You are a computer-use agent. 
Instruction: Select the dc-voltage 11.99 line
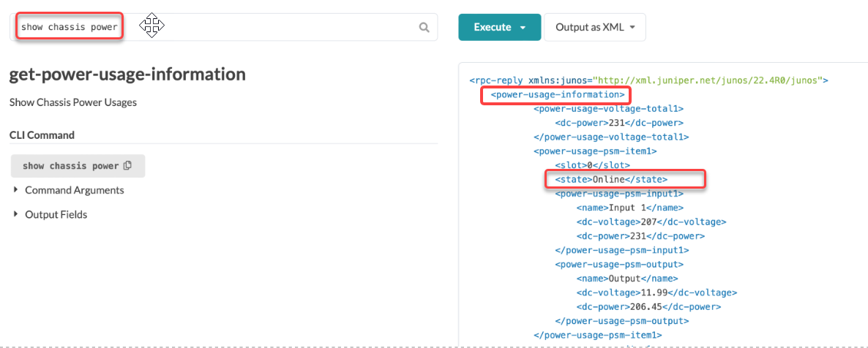656,292
